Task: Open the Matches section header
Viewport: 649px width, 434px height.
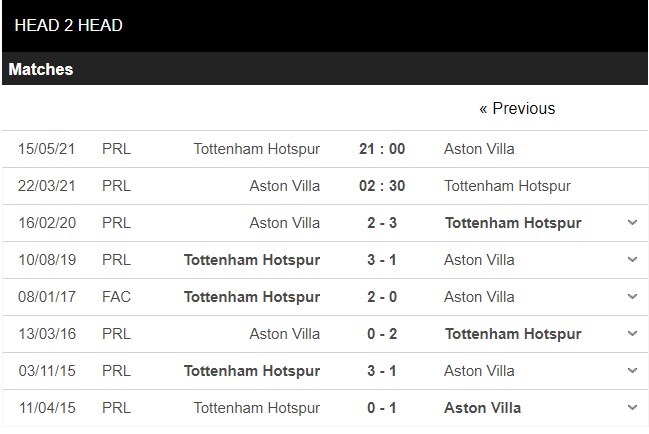Action: [x=41, y=70]
